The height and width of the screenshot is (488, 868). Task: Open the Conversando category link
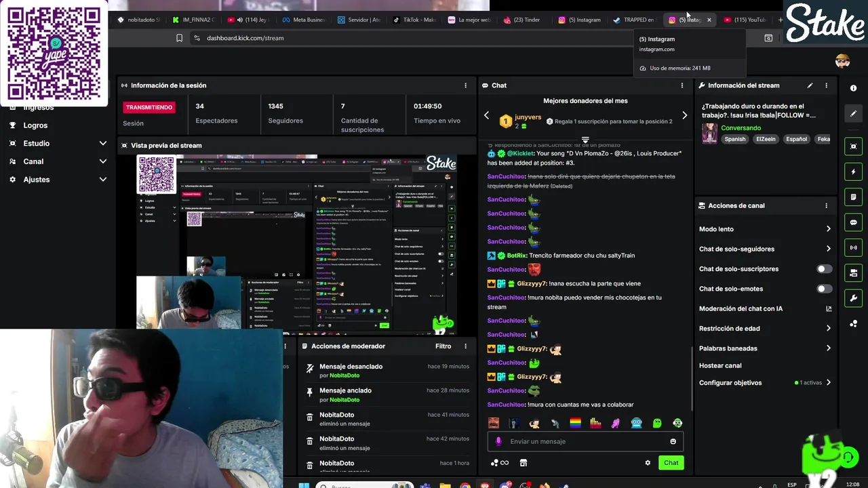click(741, 128)
